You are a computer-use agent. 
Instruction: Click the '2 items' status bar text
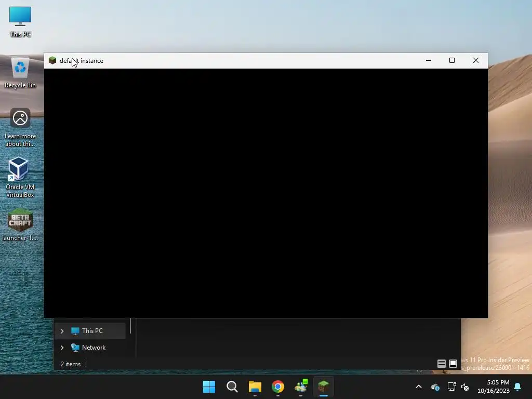[71, 364]
